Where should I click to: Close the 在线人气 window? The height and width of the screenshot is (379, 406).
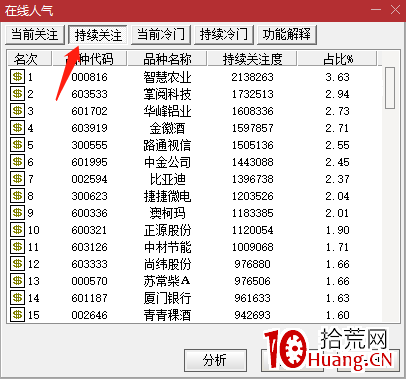pyautogui.click(x=395, y=9)
